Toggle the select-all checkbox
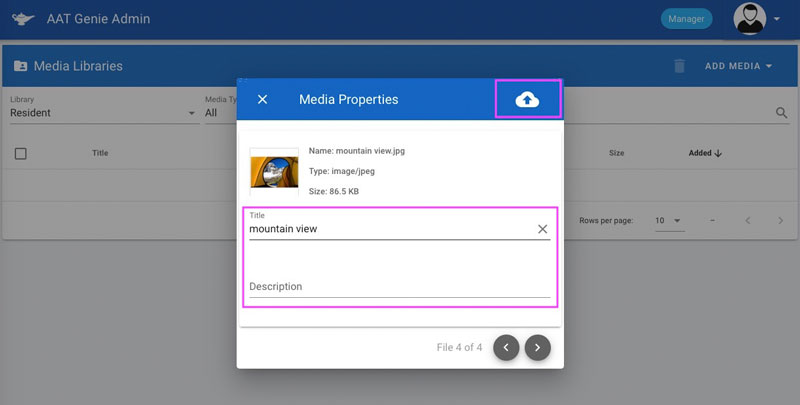800x405 pixels. [x=20, y=153]
